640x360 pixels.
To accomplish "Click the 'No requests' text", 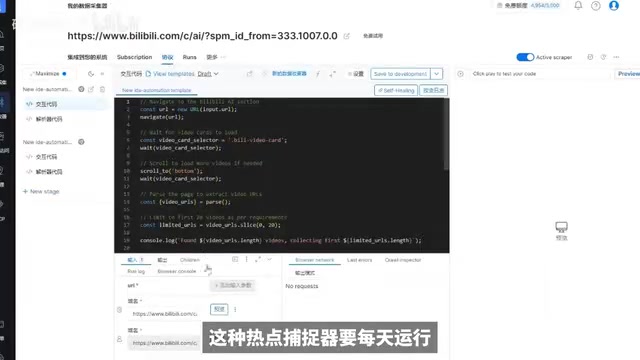I will click(x=302, y=286).
